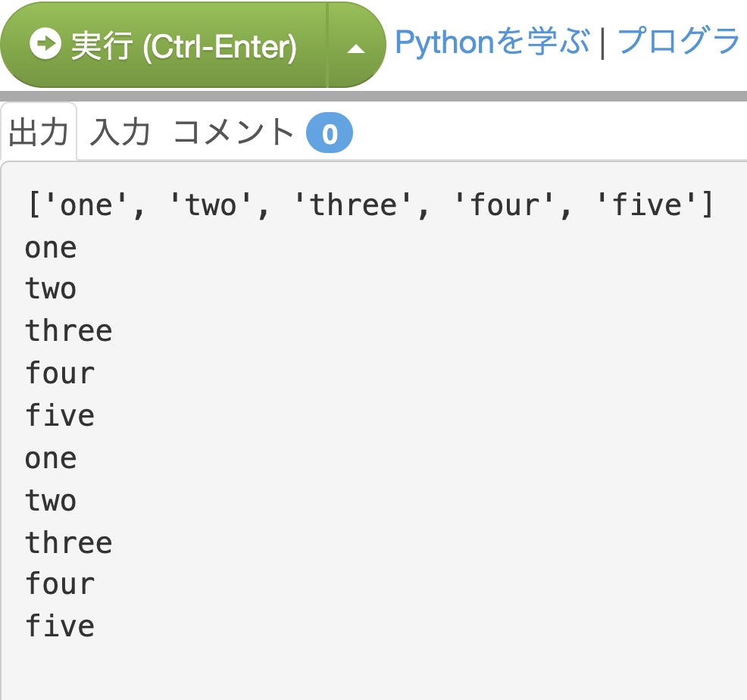Image resolution: width=747 pixels, height=700 pixels.
Task: Click the run arrow icon on green button
Action: pos(45,44)
